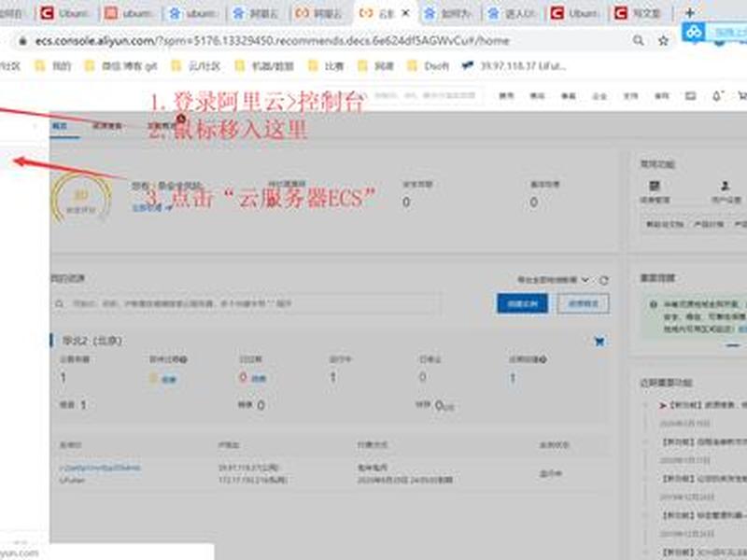Viewport: 747px width, 560px height.
Task: Open the Dsoft bookmark folder
Action: pyautogui.click(x=428, y=66)
